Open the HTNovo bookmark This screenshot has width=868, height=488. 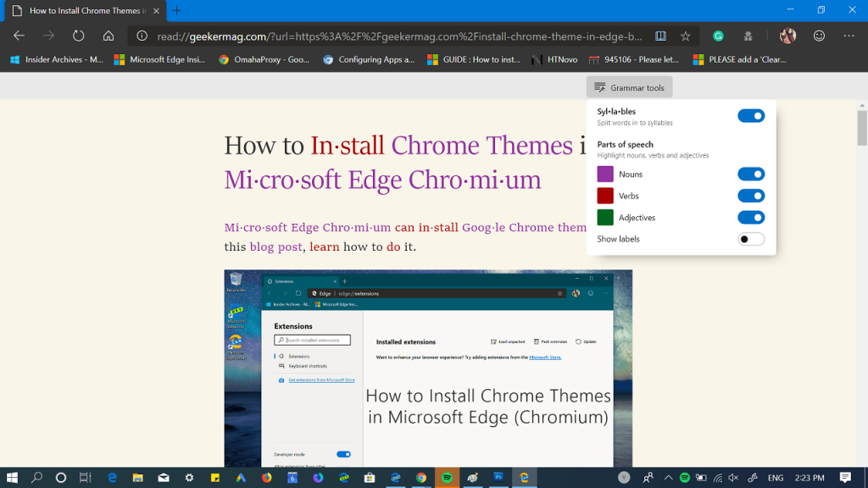tap(554, 59)
